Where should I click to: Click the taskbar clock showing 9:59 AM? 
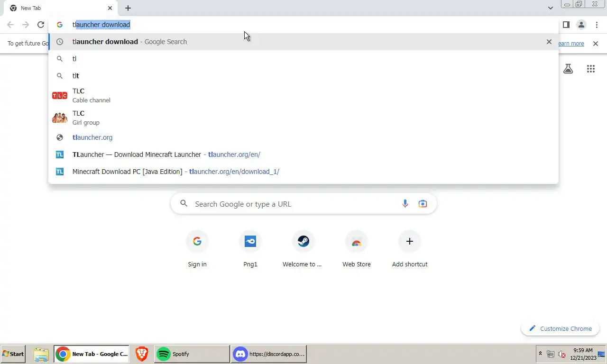click(x=583, y=354)
